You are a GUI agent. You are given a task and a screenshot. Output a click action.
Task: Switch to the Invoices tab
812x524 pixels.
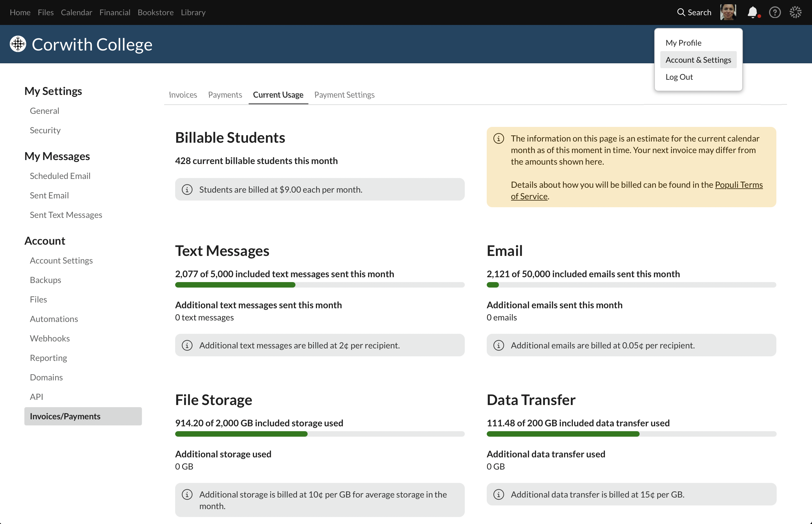coord(182,95)
